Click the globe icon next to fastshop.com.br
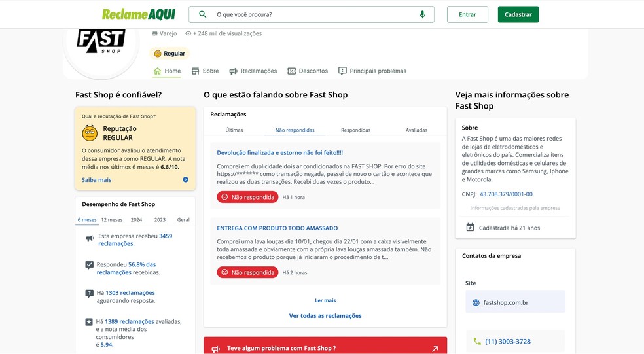The width and height of the screenshot is (644, 354). 476,303
